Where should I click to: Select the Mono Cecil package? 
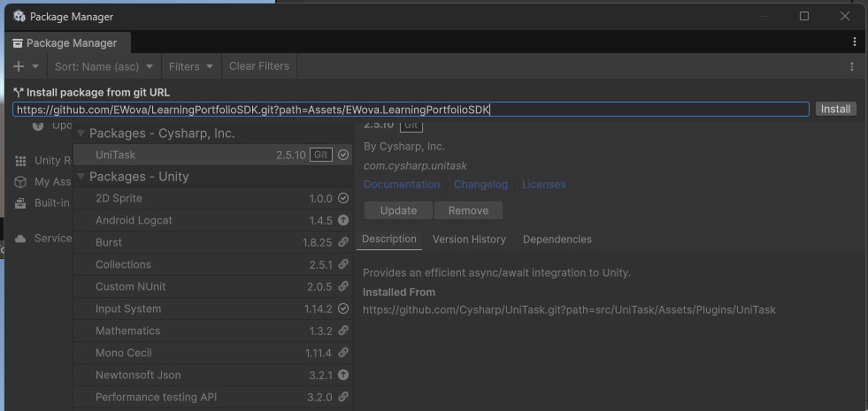click(212, 353)
